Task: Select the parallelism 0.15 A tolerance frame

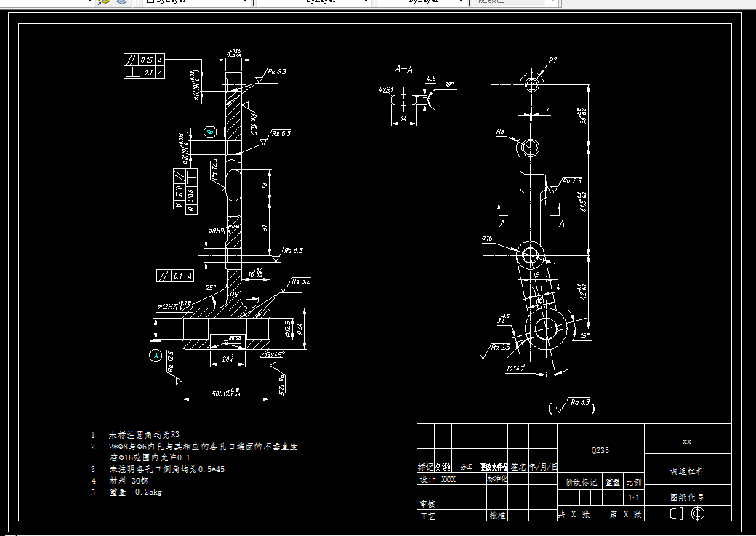Action: pos(144,60)
